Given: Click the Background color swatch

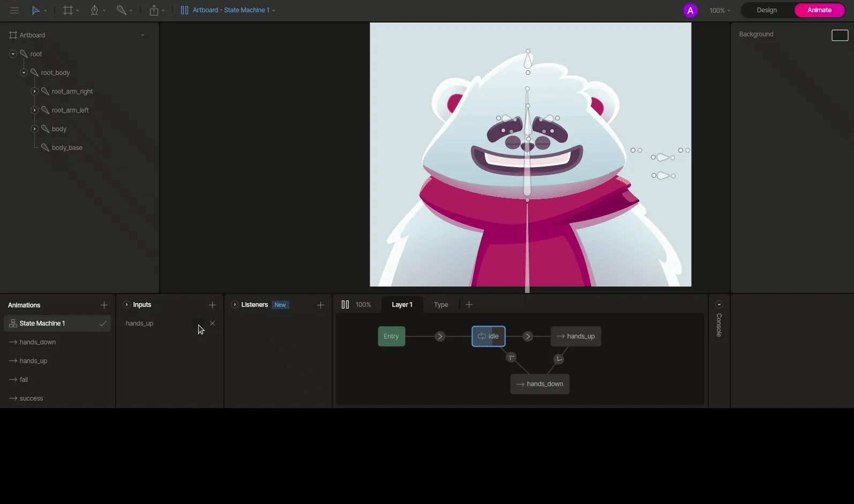Looking at the screenshot, I should click(839, 35).
